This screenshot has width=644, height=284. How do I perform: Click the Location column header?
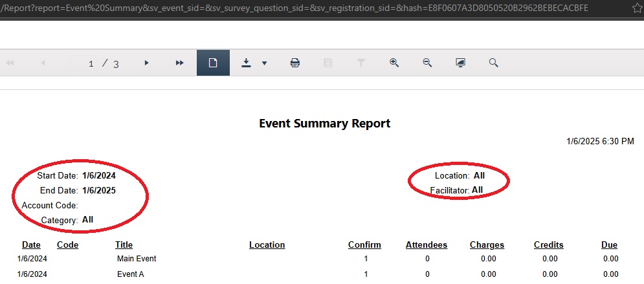tap(267, 245)
